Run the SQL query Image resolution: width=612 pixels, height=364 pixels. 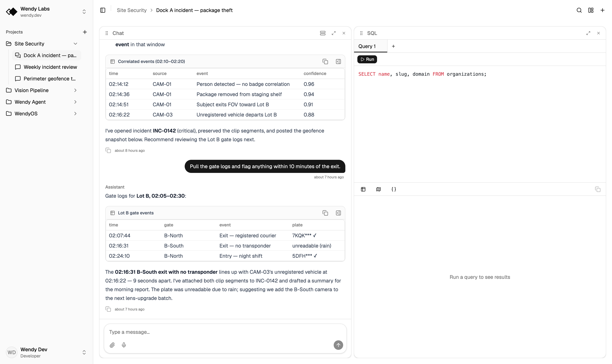tap(367, 59)
